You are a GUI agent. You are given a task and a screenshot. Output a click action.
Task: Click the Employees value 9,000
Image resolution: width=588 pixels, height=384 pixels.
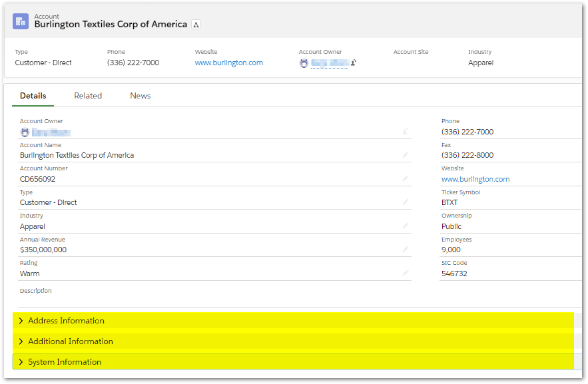(451, 250)
